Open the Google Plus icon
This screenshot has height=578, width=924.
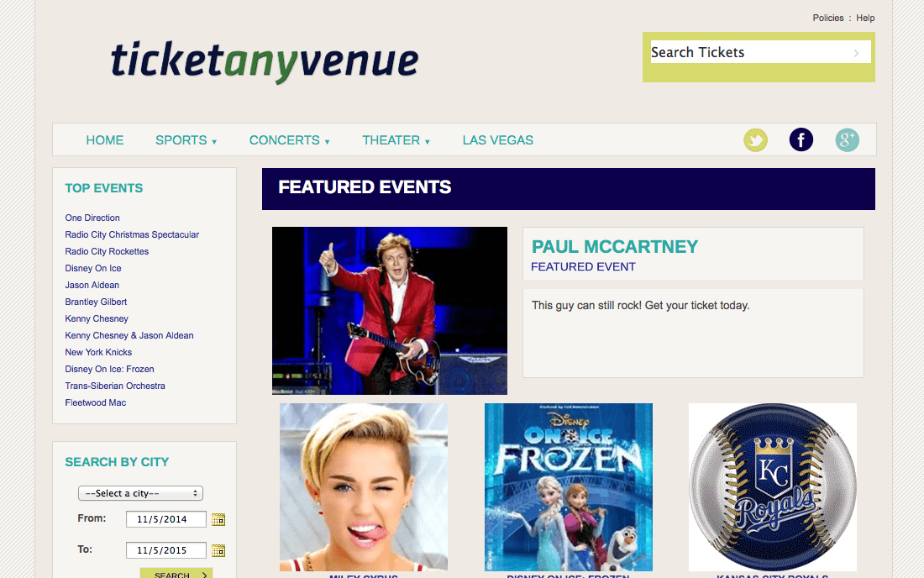(x=847, y=139)
